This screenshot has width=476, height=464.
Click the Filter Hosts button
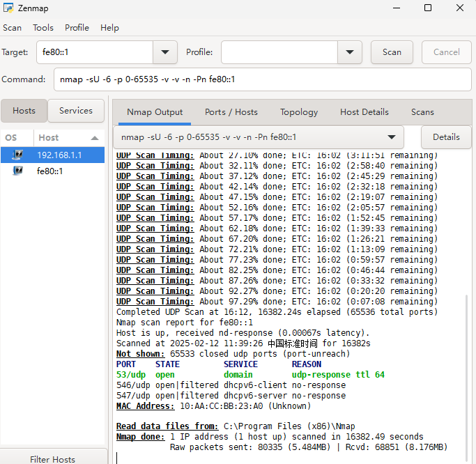52,458
